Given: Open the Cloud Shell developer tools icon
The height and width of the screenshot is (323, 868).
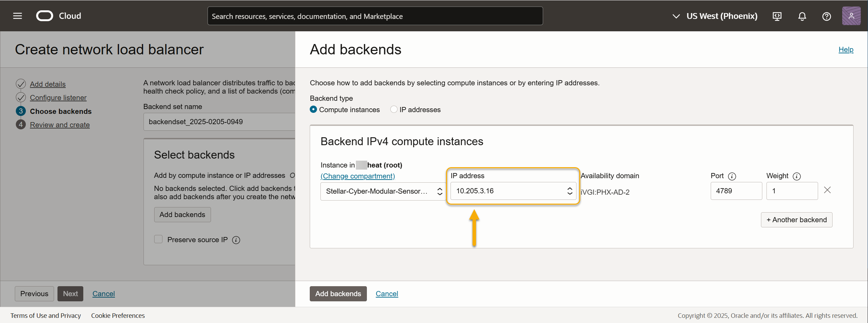Looking at the screenshot, I should click(x=777, y=16).
